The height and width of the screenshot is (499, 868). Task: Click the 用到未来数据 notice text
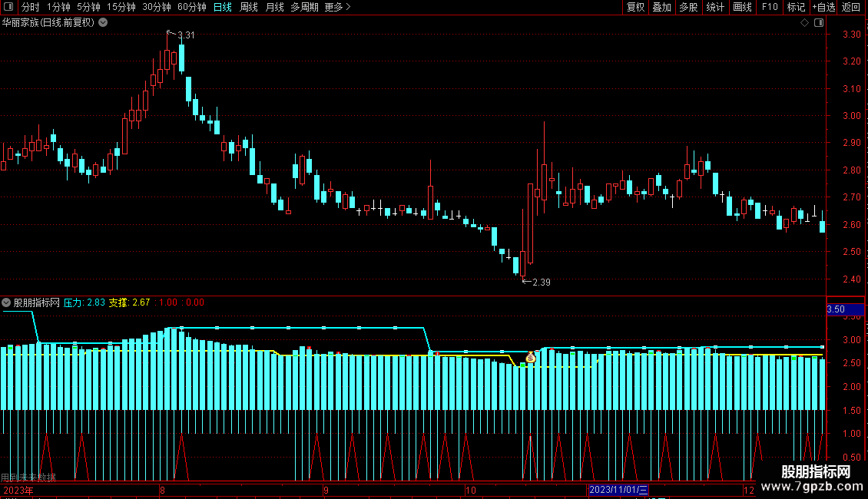(x=28, y=478)
